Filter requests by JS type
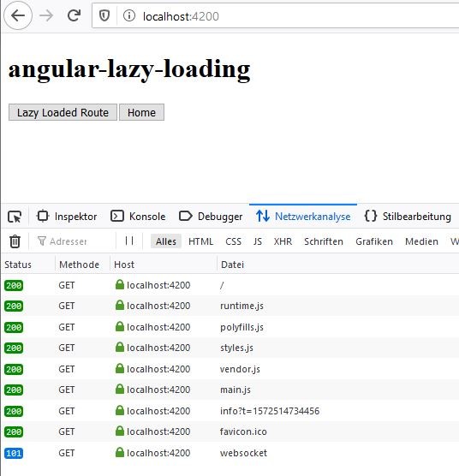This screenshot has width=459, height=476. point(258,241)
